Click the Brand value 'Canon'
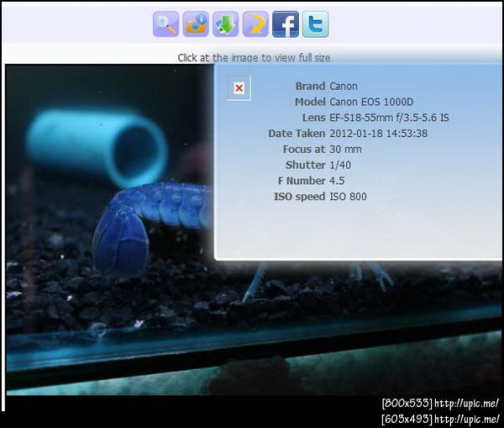Screen dimensions: 504x428 (x=344, y=87)
